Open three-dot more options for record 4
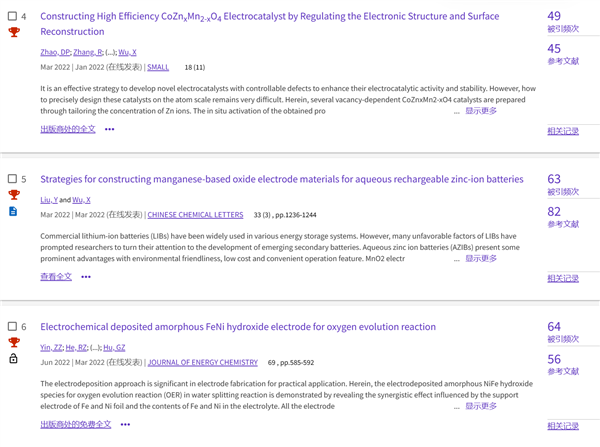This screenshot has width=600, height=447. click(x=110, y=129)
